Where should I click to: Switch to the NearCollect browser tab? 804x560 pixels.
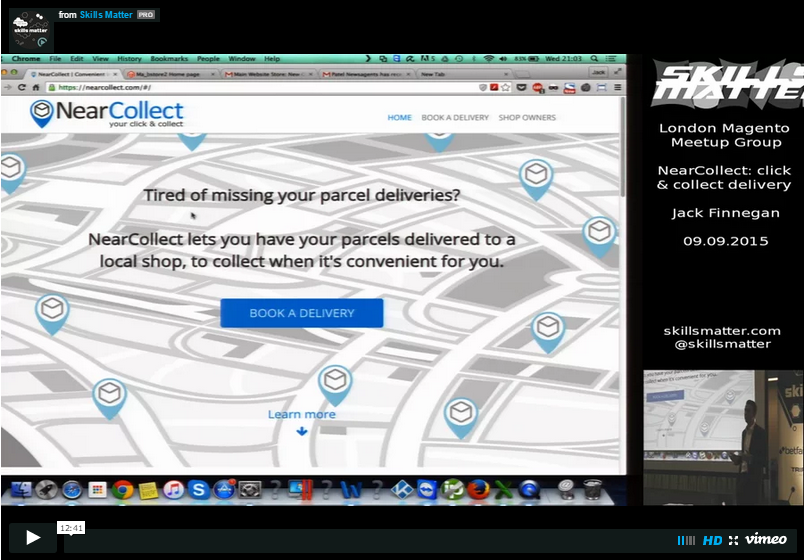(74, 74)
